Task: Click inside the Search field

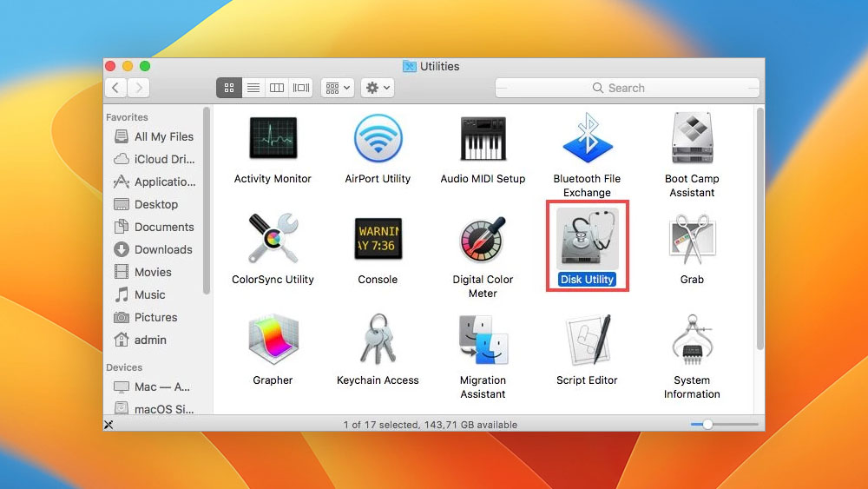Action: 628,88
